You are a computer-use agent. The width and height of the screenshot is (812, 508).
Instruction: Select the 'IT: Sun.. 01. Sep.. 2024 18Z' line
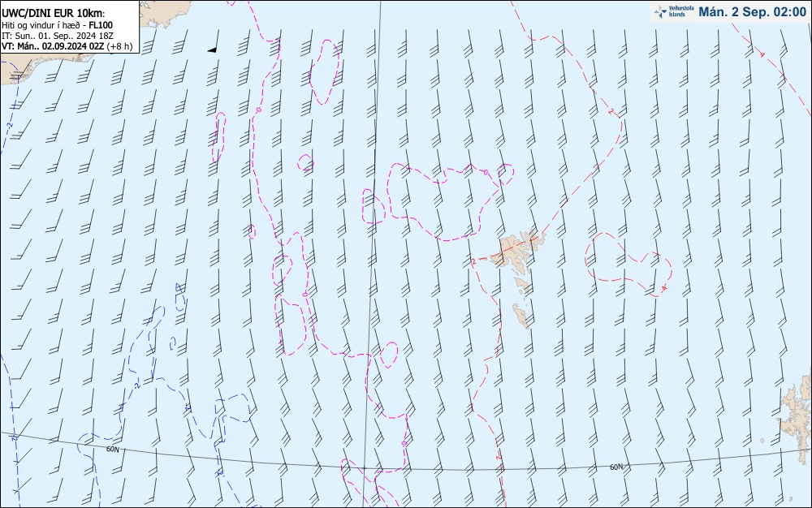point(58,36)
